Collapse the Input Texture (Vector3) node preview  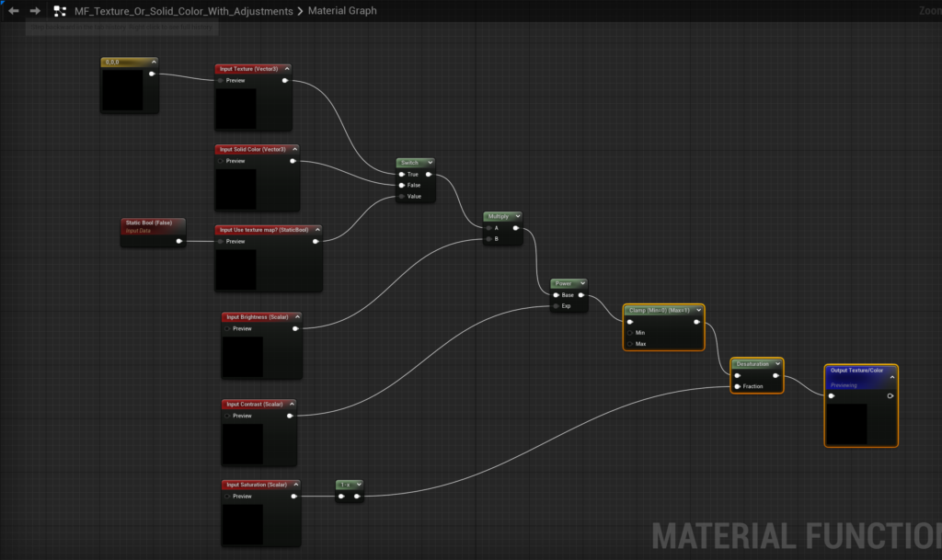286,69
